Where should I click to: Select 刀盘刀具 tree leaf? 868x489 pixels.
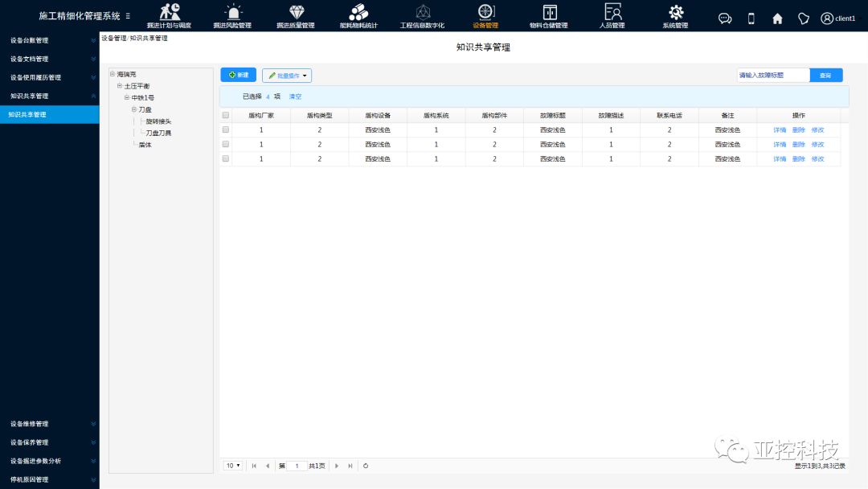[x=158, y=133]
